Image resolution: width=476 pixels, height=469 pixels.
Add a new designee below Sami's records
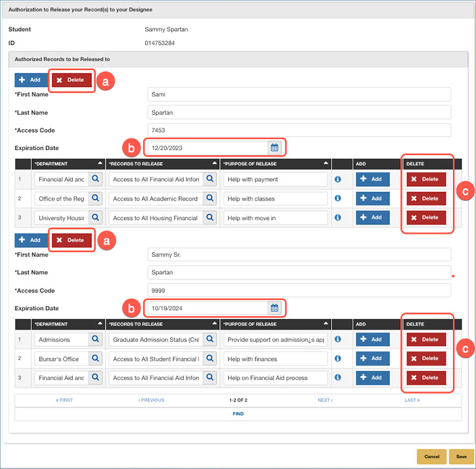(x=30, y=240)
